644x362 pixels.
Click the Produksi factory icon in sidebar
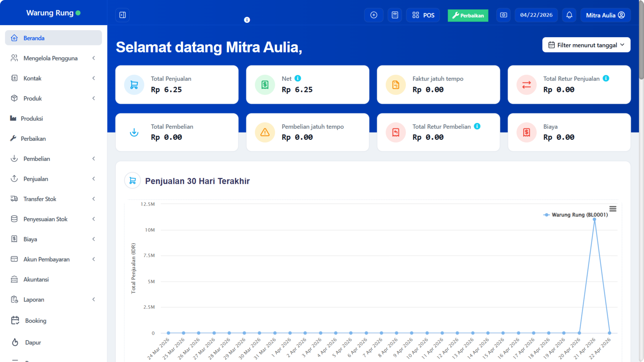coord(14,118)
